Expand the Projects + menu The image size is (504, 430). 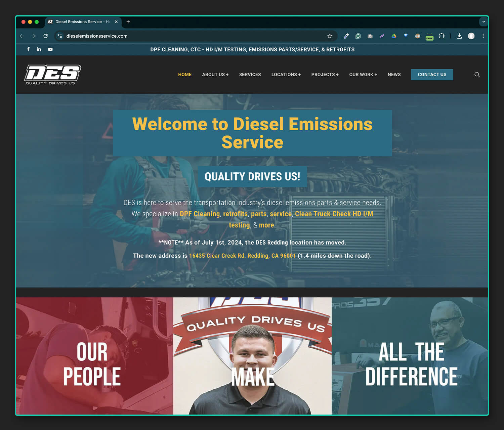click(325, 75)
